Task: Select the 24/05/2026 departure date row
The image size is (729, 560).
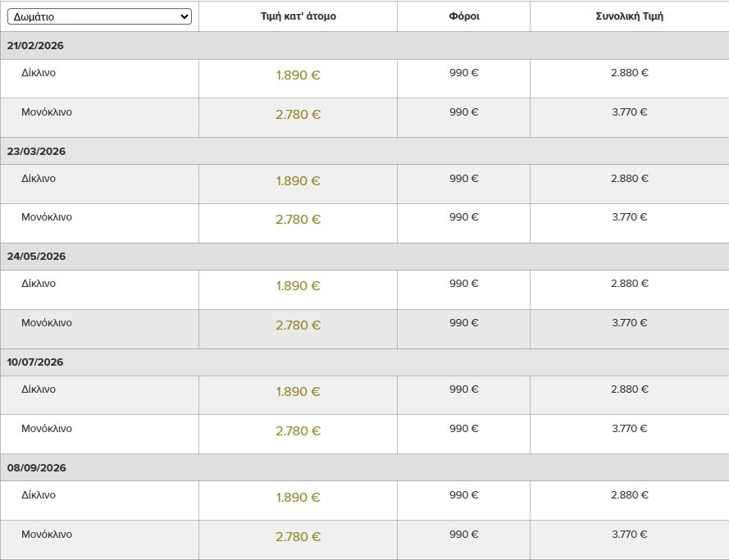Action: tap(35, 257)
